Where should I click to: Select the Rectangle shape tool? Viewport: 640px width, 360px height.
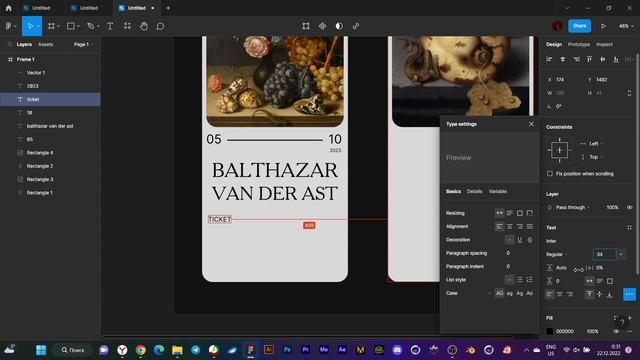[x=71, y=26]
